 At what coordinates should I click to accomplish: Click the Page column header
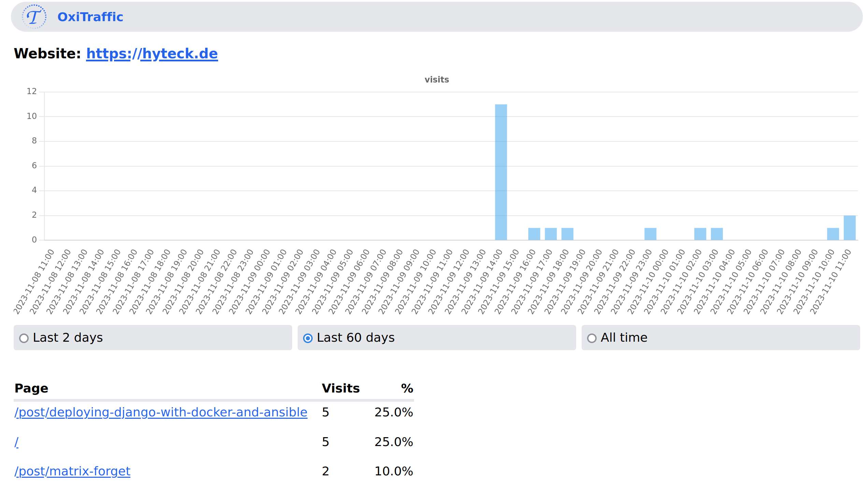tap(31, 388)
